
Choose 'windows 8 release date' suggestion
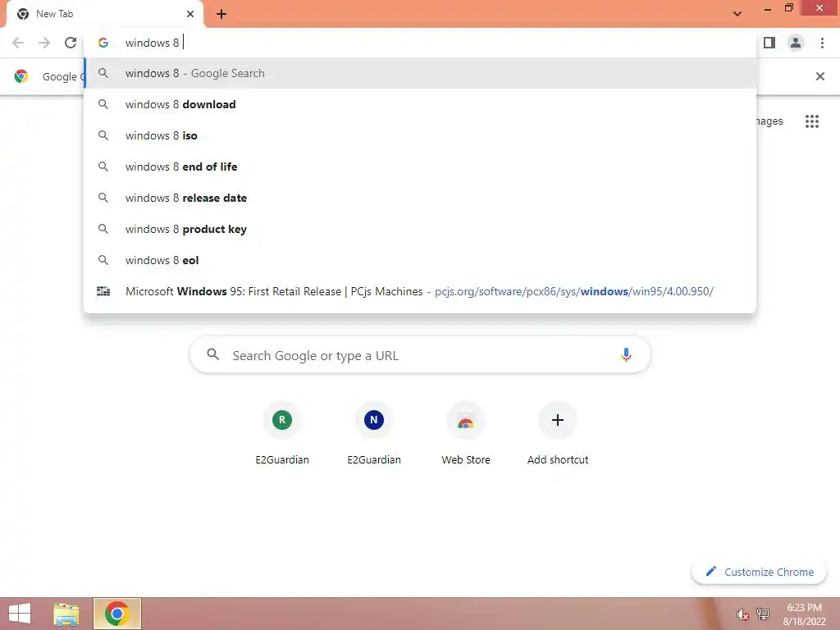420,198
